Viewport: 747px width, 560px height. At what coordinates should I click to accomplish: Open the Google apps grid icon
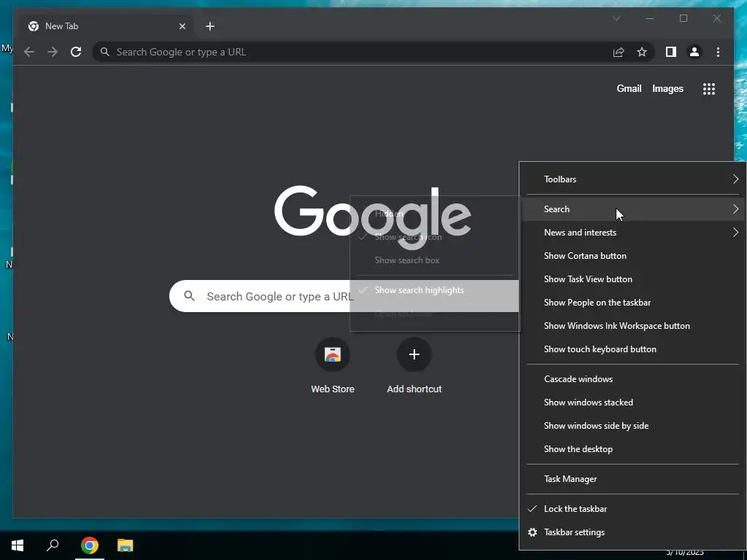709,88
